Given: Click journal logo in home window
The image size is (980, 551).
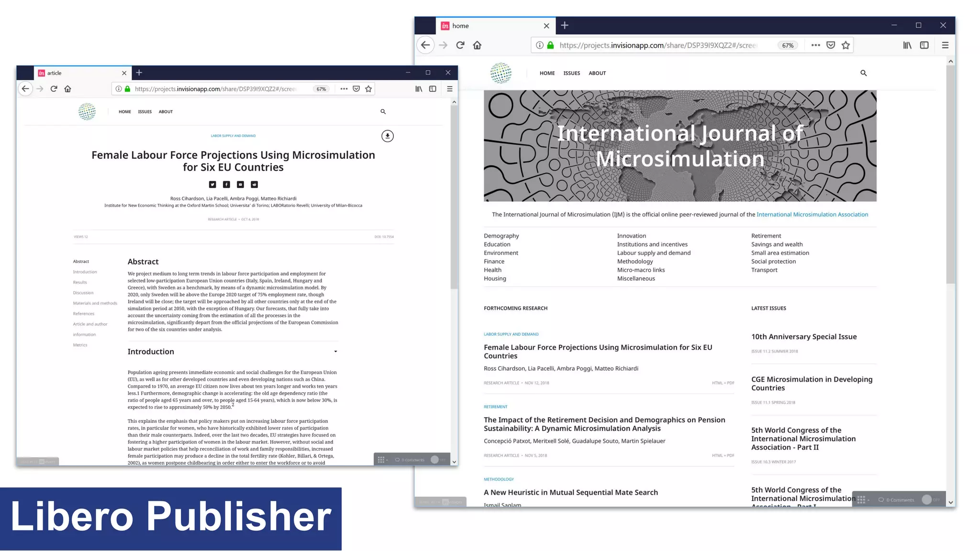Looking at the screenshot, I should [501, 73].
